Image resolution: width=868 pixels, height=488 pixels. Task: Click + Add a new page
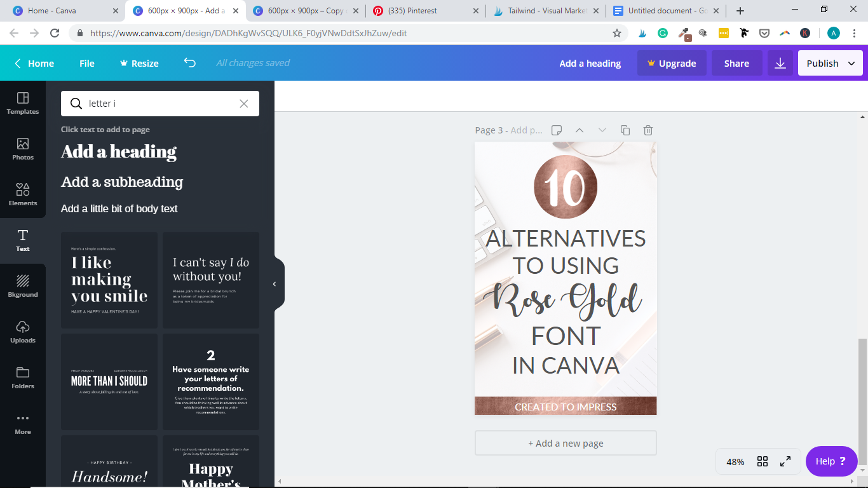click(x=566, y=443)
